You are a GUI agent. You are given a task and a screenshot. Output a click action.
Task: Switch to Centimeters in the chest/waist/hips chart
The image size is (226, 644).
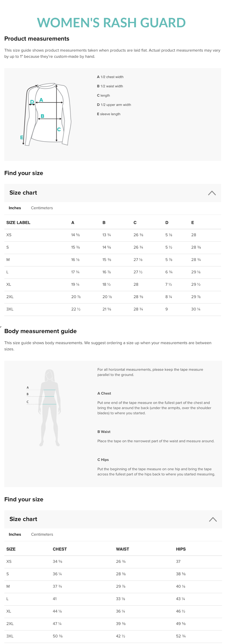(x=42, y=534)
